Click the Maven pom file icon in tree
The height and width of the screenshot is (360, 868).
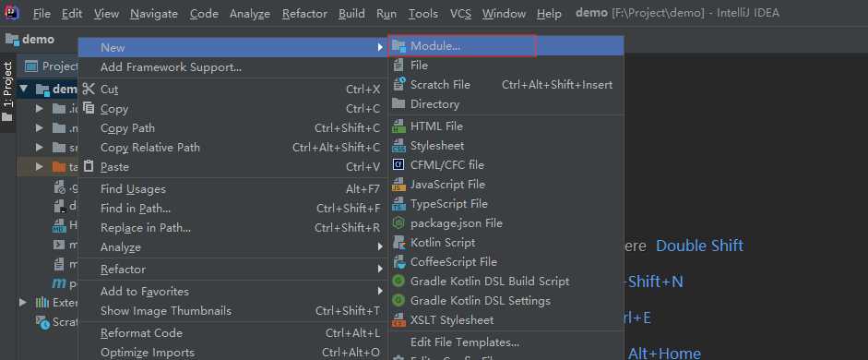[x=59, y=283]
